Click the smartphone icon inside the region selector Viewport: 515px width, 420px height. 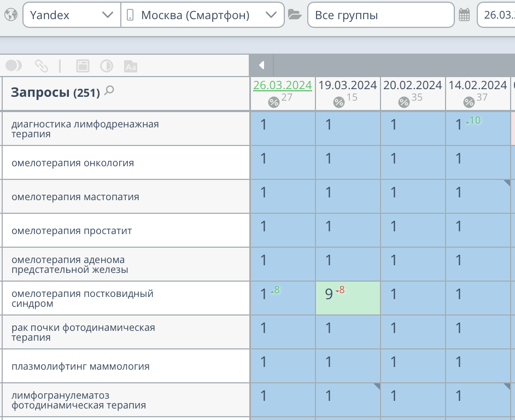pyautogui.click(x=131, y=15)
